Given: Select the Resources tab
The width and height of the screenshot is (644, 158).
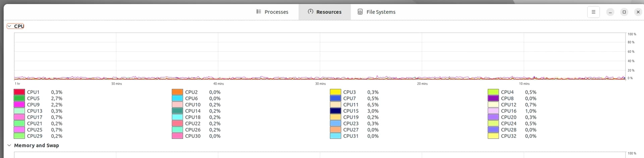Looking at the screenshot, I should pos(324,12).
